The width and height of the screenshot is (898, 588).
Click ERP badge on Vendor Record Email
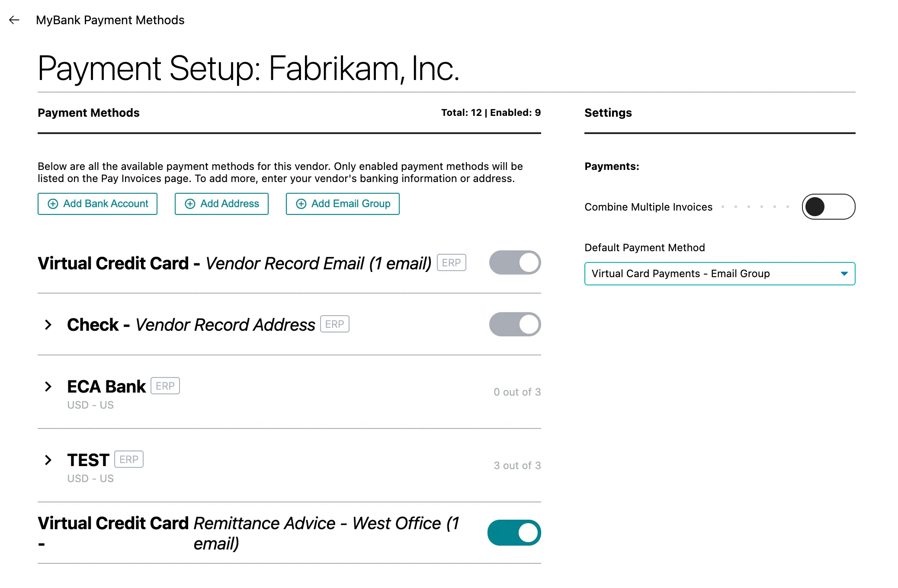(452, 262)
